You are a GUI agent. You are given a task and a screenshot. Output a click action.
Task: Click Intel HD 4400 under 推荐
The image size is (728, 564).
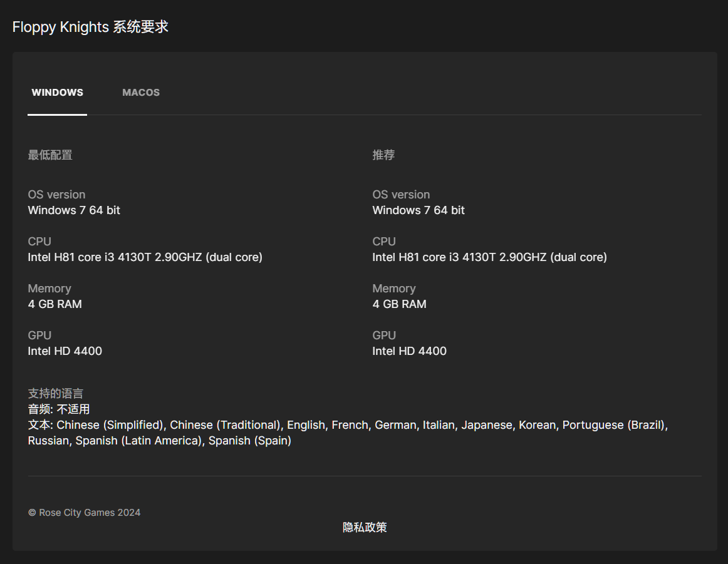pyautogui.click(x=410, y=351)
